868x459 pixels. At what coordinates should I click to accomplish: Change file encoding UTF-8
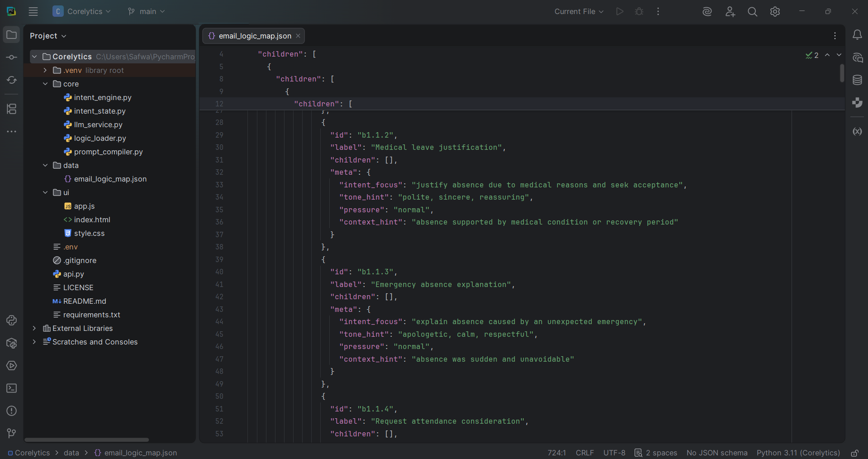click(x=614, y=453)
